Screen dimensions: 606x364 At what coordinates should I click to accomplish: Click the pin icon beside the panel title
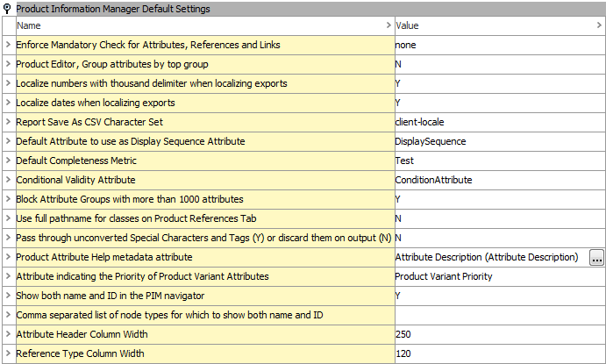(7, 8)
